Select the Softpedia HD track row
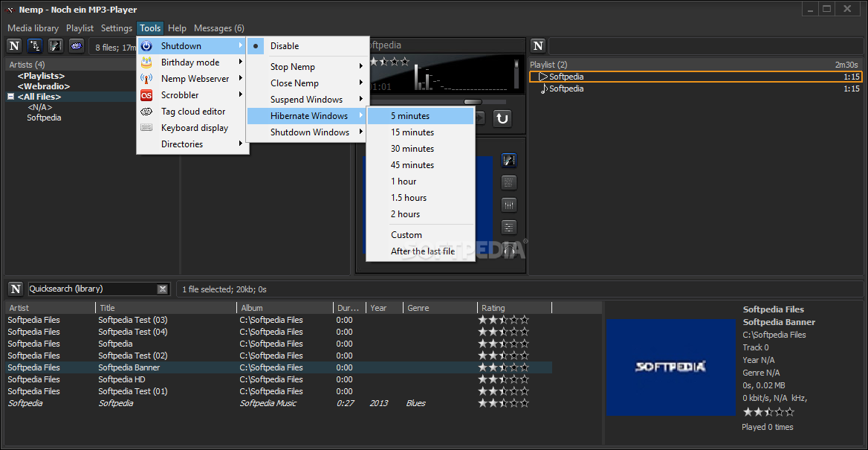 click(x=279, y=379)
